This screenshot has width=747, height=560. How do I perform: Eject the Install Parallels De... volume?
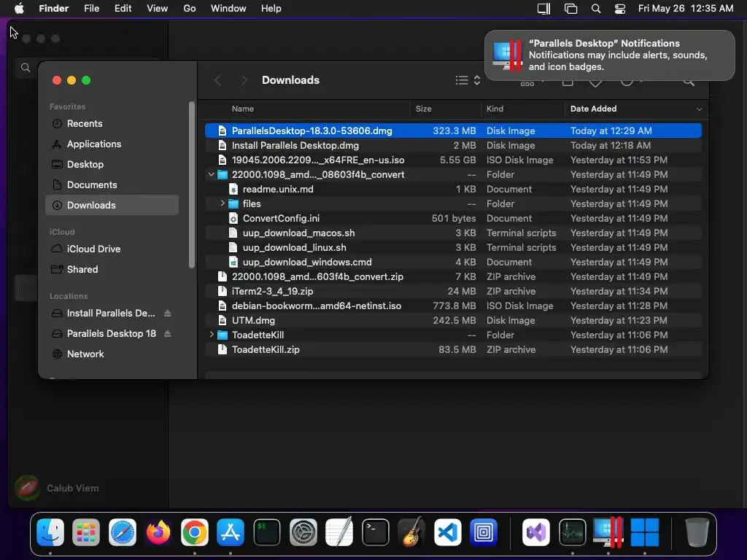coord(167,313)
